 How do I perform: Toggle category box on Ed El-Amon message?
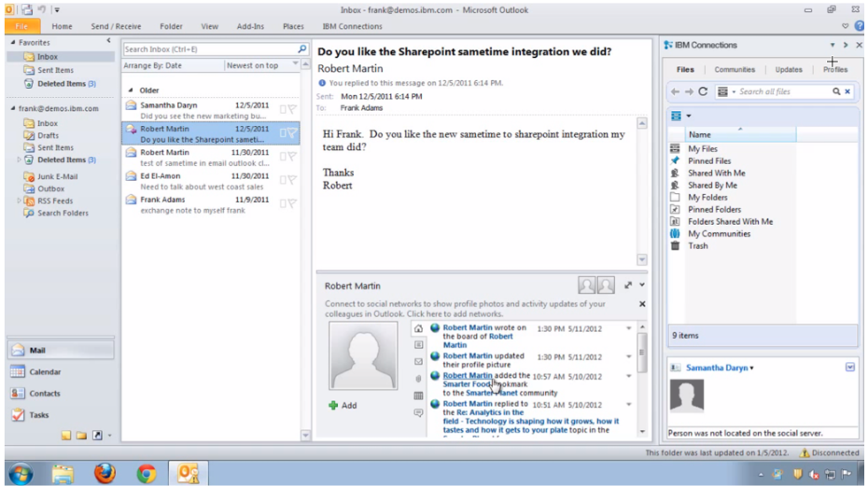[x=283, y=180]
